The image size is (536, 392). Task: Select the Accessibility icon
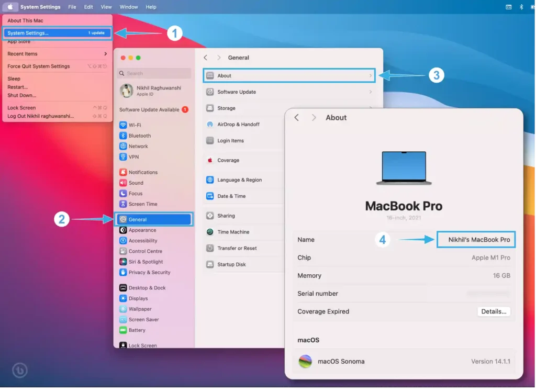coord(123,241)
